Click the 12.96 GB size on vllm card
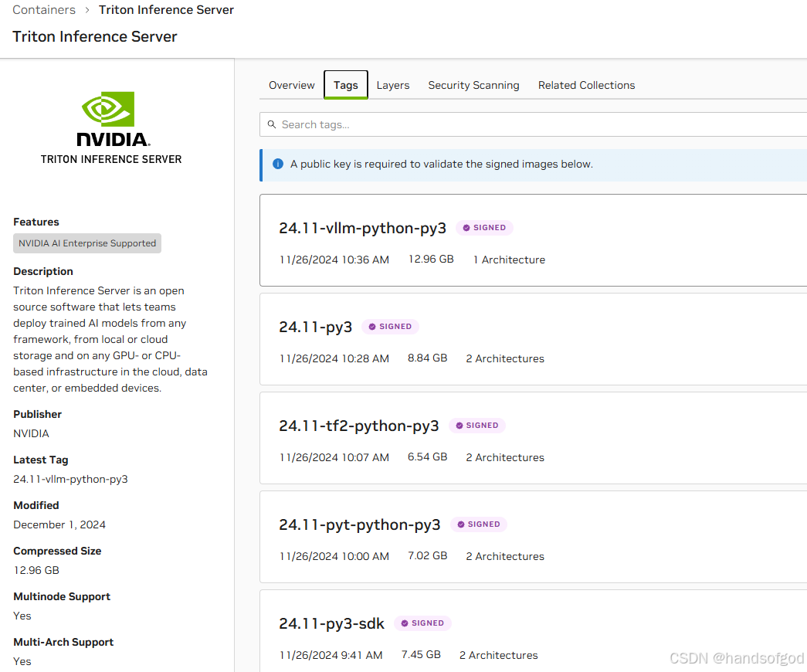 (431, 259)
